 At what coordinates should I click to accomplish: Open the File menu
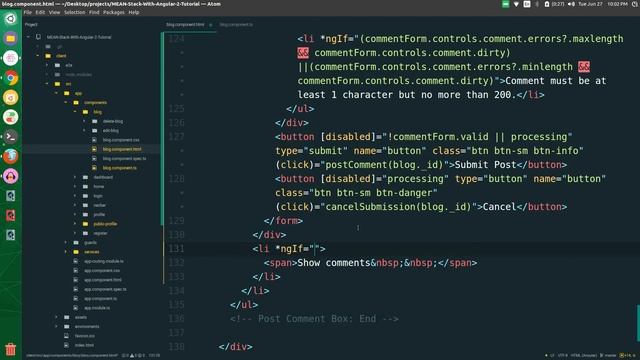click(x=28, y=13)
